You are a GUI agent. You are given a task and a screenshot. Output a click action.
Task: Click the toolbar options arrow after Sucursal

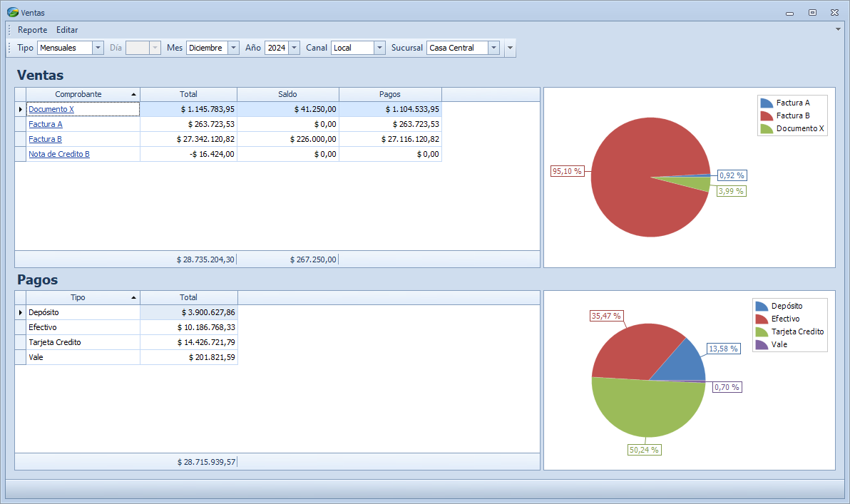(x=509, y=48)
